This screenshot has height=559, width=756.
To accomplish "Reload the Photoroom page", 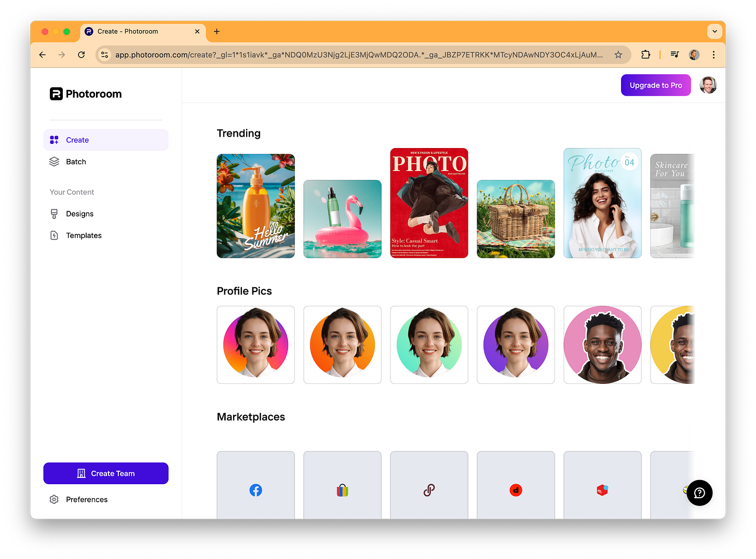I will (81, 55).
